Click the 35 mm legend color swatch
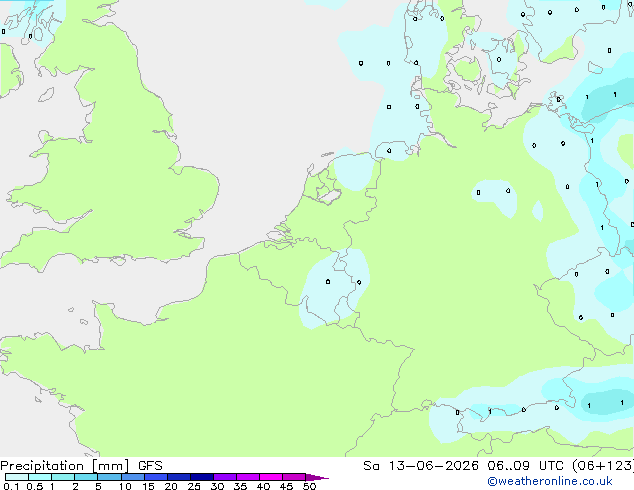 click(x=248, y=477)
